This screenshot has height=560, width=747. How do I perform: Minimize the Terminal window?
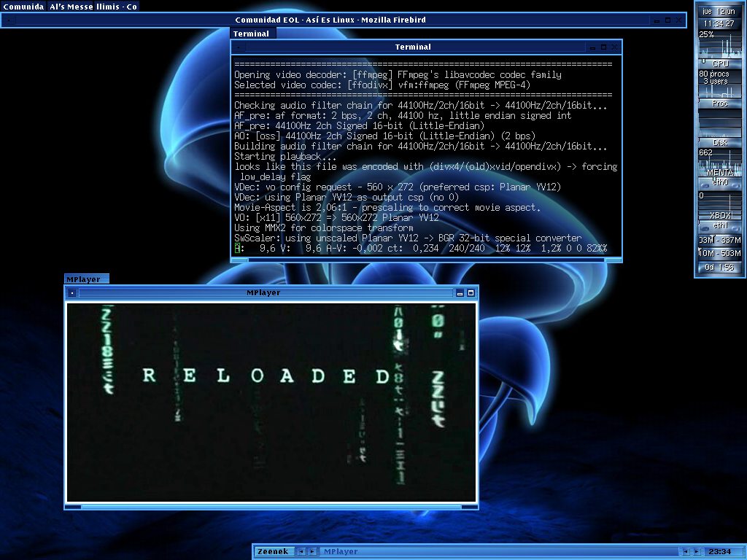[x=593, y=47]
